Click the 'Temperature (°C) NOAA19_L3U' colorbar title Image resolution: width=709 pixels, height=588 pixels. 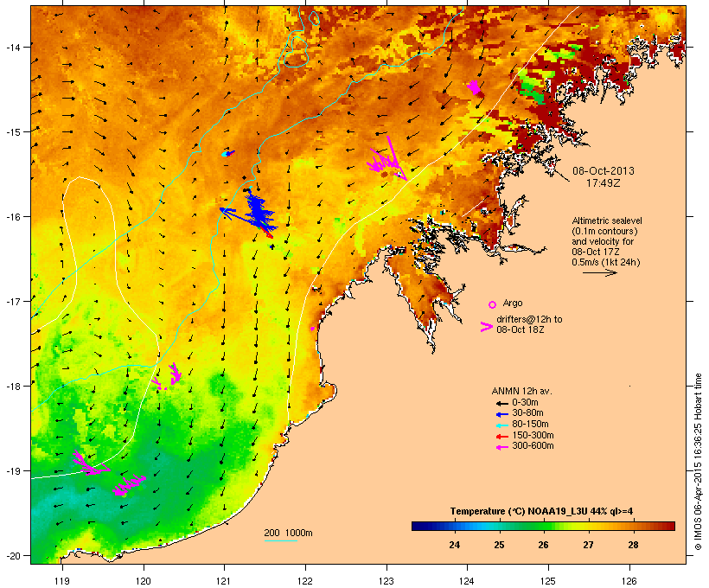(x=518, y=511)
